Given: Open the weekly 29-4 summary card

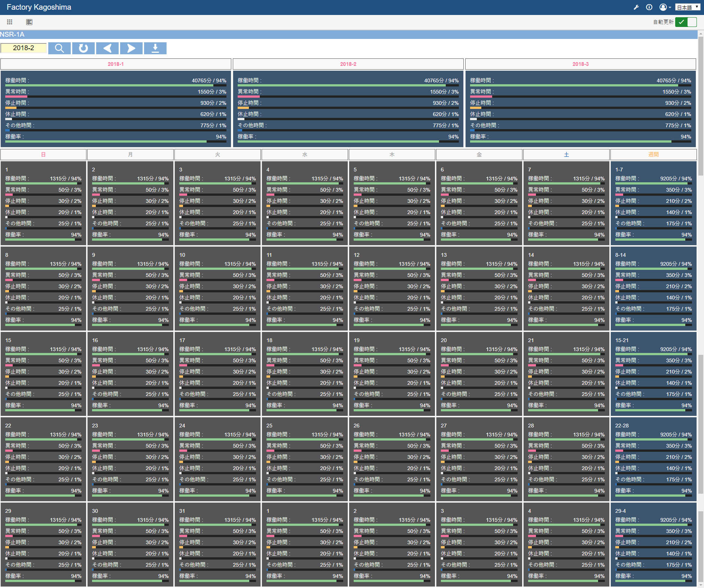Looking at the screenshot, I should click(653, 545).
